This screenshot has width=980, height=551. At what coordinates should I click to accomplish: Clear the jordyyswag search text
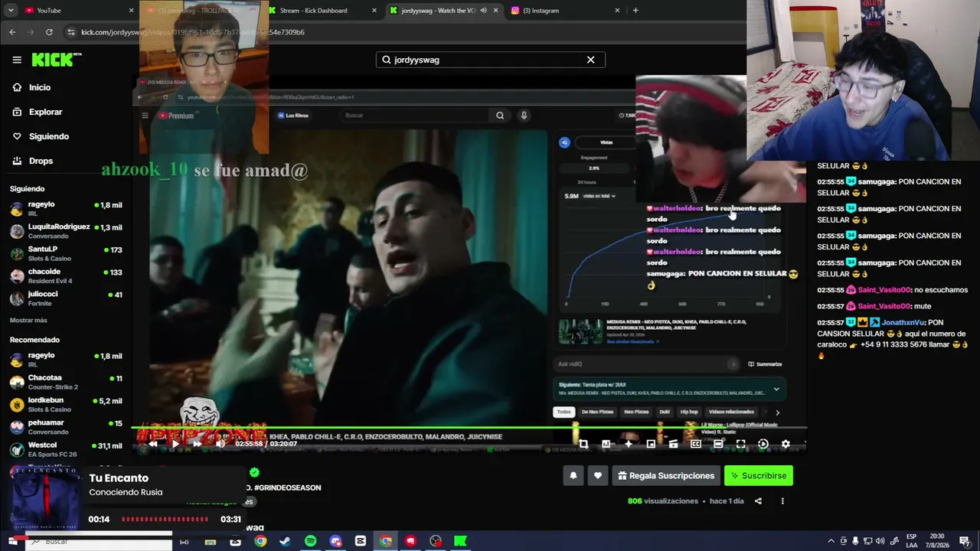[x=590, y=60]
